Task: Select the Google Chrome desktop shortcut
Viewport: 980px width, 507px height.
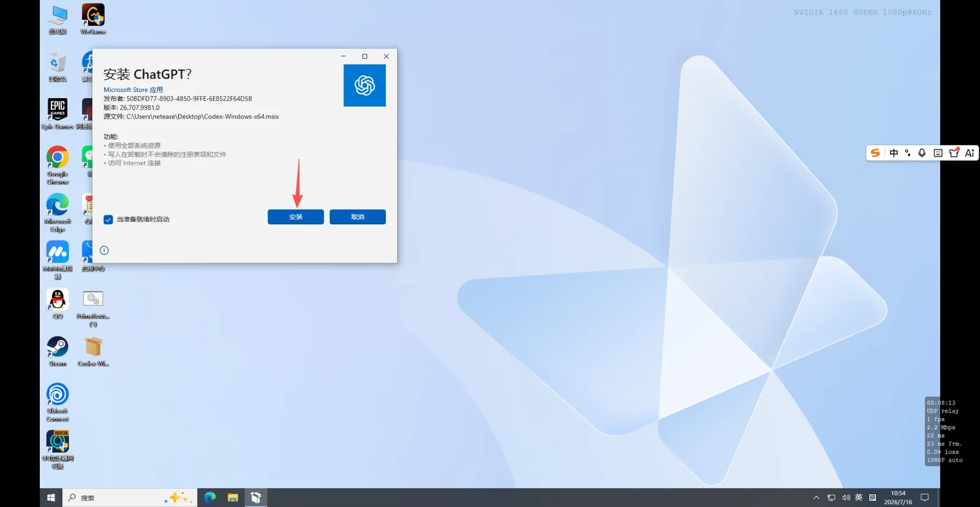Action: tap(58, 165)
